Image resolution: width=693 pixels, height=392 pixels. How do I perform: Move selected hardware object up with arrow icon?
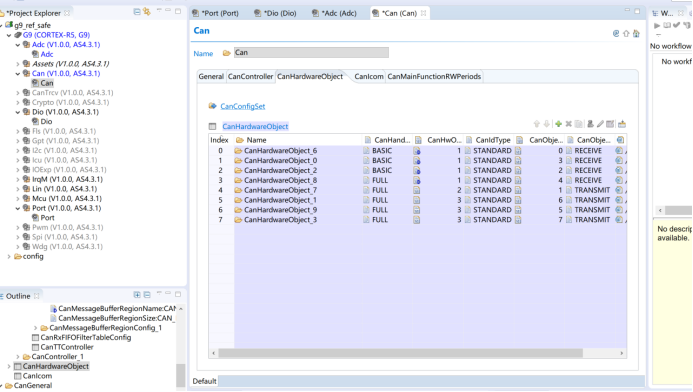[x=537, y=124]
